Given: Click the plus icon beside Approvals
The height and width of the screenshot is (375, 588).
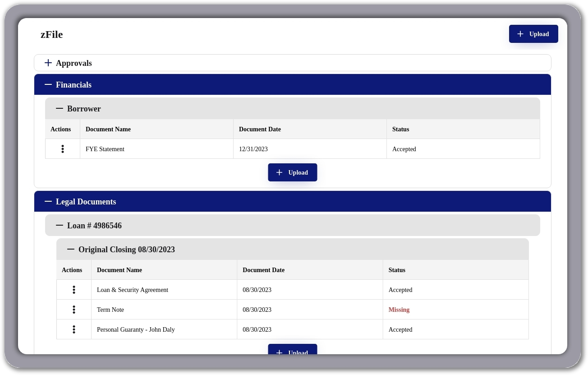Looking at the screenshot, I should (48, 63).
